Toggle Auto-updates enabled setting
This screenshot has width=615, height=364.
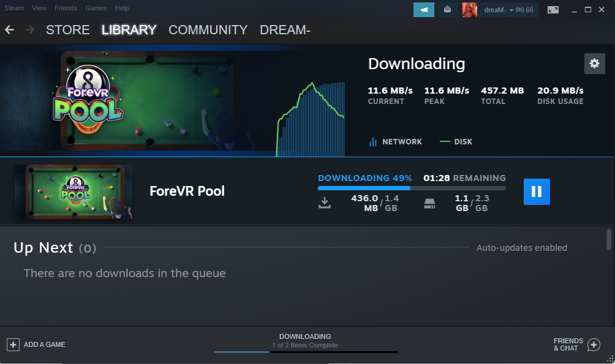(x=522, y=248)
